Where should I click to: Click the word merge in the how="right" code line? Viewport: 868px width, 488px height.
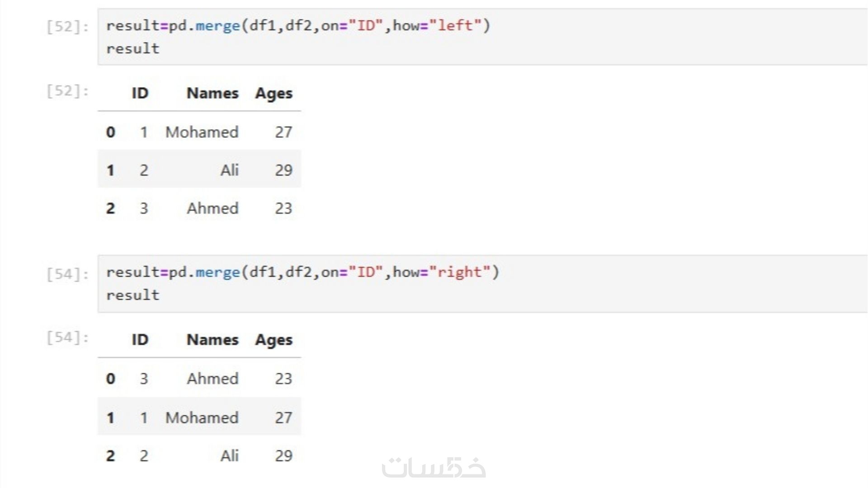[217, 272]
